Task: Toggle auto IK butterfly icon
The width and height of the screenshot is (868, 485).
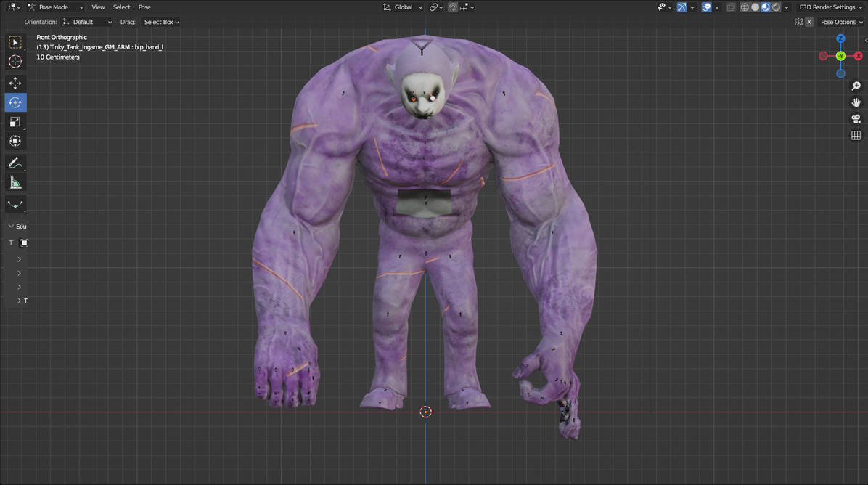Action: pos(798,23)
